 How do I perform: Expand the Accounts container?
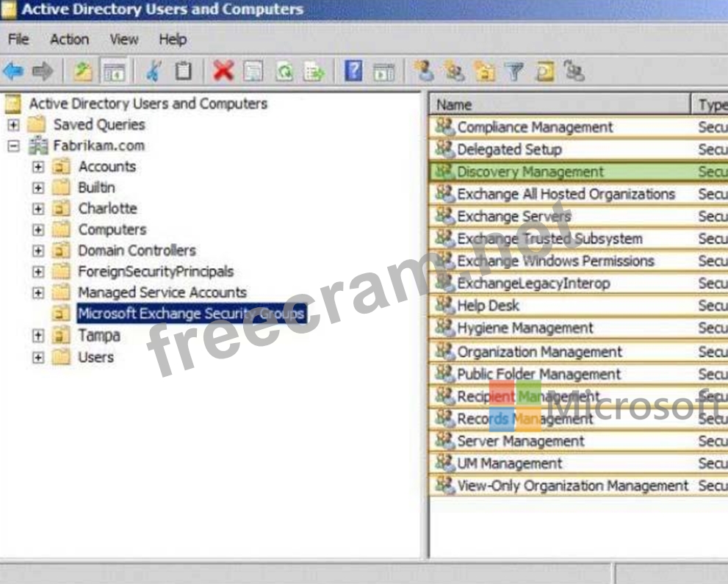38,167
